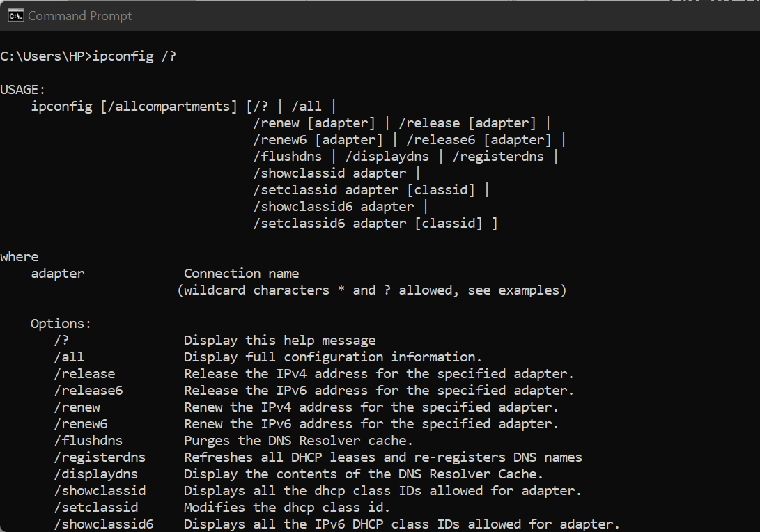Click the Command Prompt title bar icon

click(x=15, y=15)
